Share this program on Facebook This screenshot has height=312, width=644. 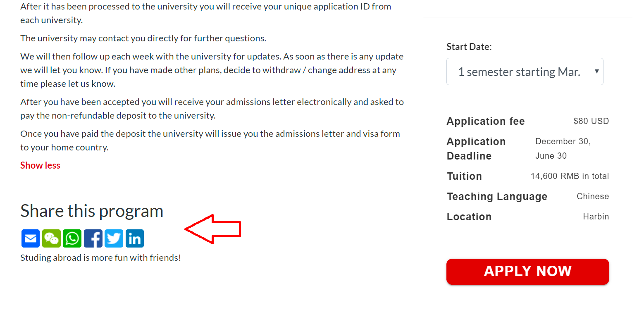[x=93, y=238]
